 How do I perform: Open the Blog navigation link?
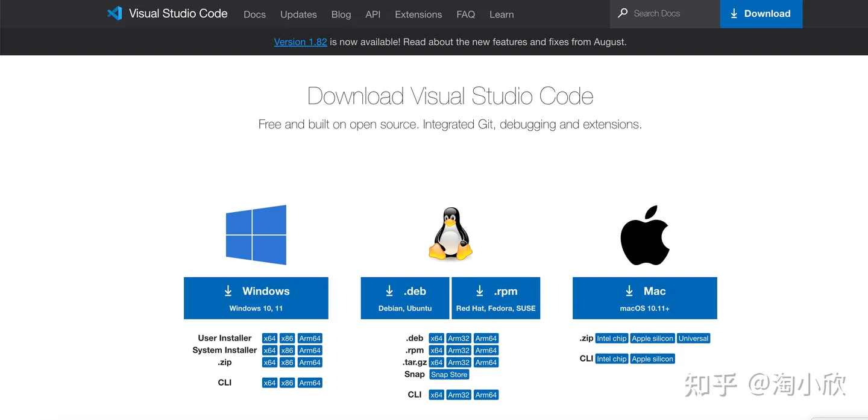[341, 14]
